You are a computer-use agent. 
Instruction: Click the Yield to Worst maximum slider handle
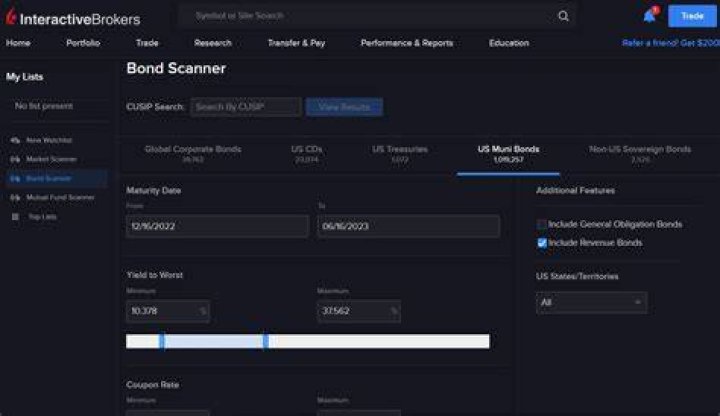pyautogui.click(x=266, y=342)
